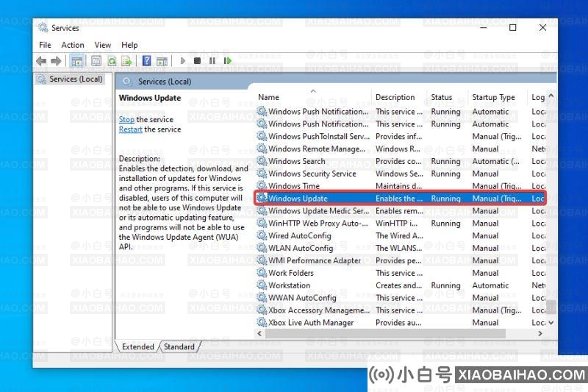Viewport: 588px width, 392px height.
Task: Select the Xbox Live Auth Manager row
Action: (400, 322)
